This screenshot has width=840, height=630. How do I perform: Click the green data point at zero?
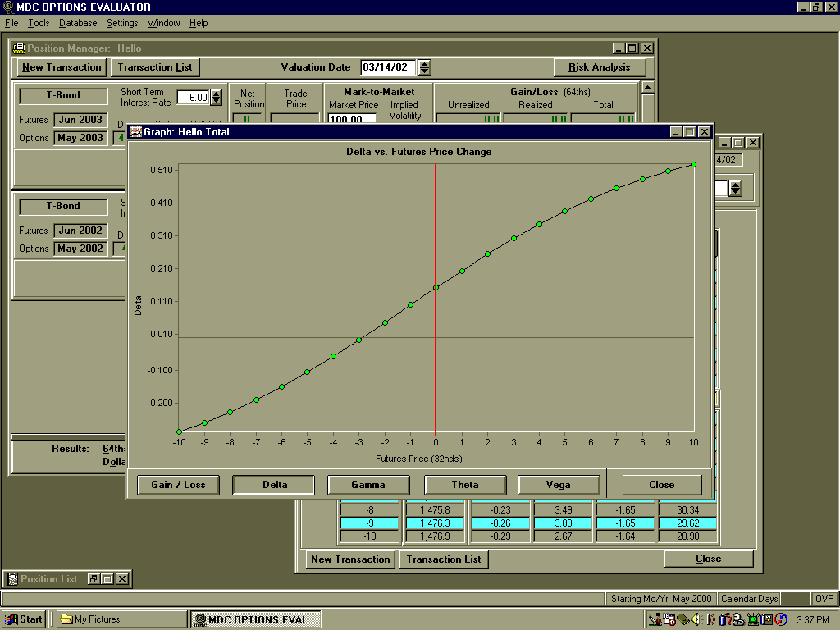[436, 287]
